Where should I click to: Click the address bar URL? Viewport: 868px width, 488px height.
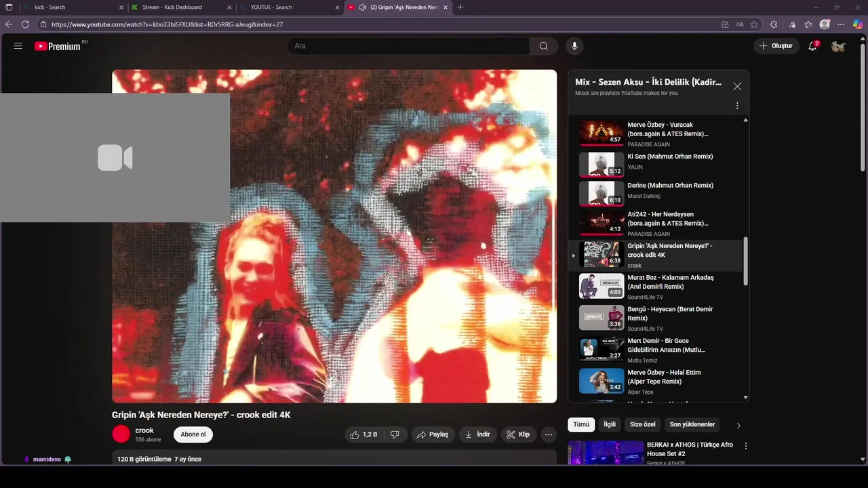(x=167, y=24)
